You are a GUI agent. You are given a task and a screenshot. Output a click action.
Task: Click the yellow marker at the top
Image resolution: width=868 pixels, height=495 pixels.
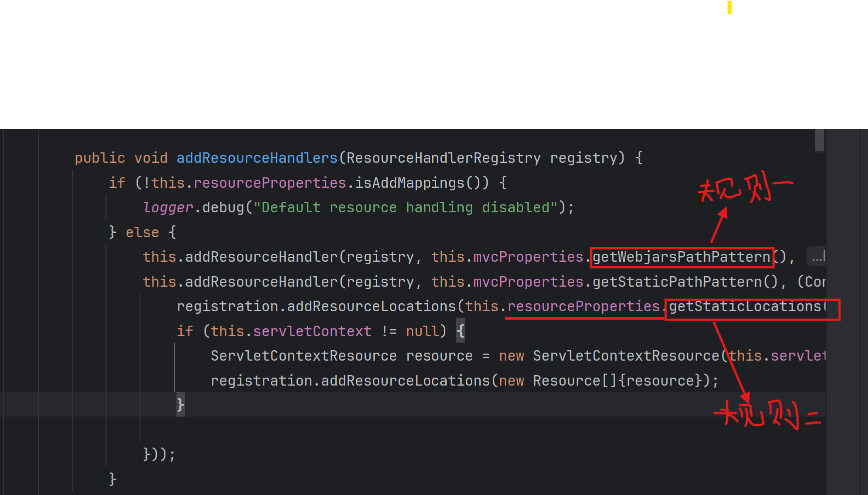pyautogui.click(x=729, y=8)
